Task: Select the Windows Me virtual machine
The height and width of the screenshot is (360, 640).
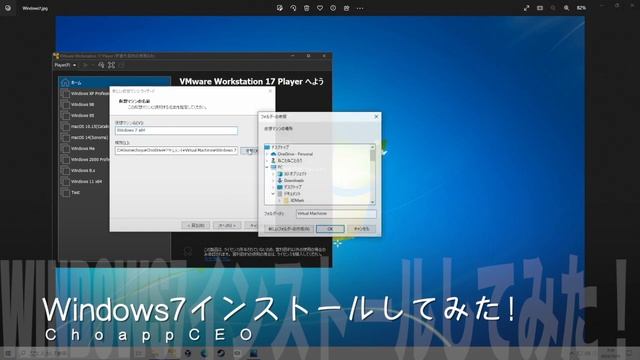Action: [x=85, y=149]
